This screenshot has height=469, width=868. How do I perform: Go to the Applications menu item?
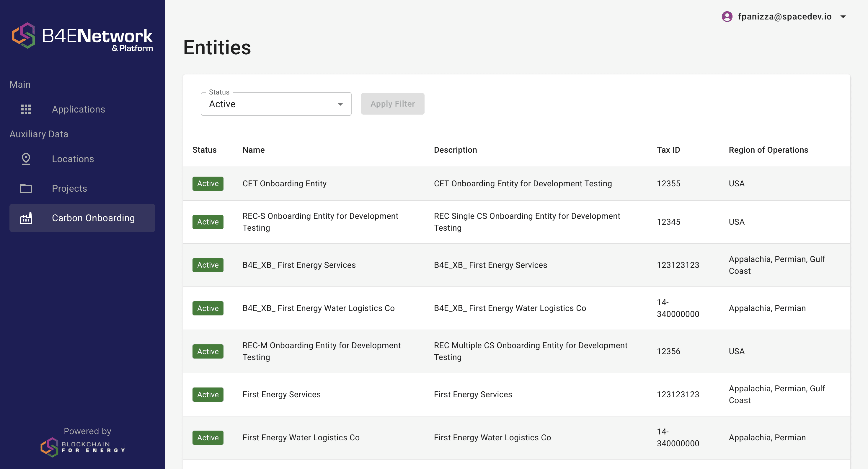tap(78, 109)
